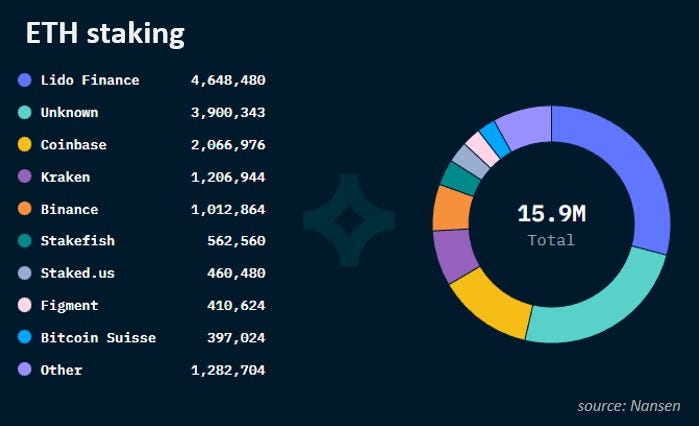This screenshot has width=699, height=426.
Task: Click the '15.9M' total in donut center
Action: pos(551,213)
